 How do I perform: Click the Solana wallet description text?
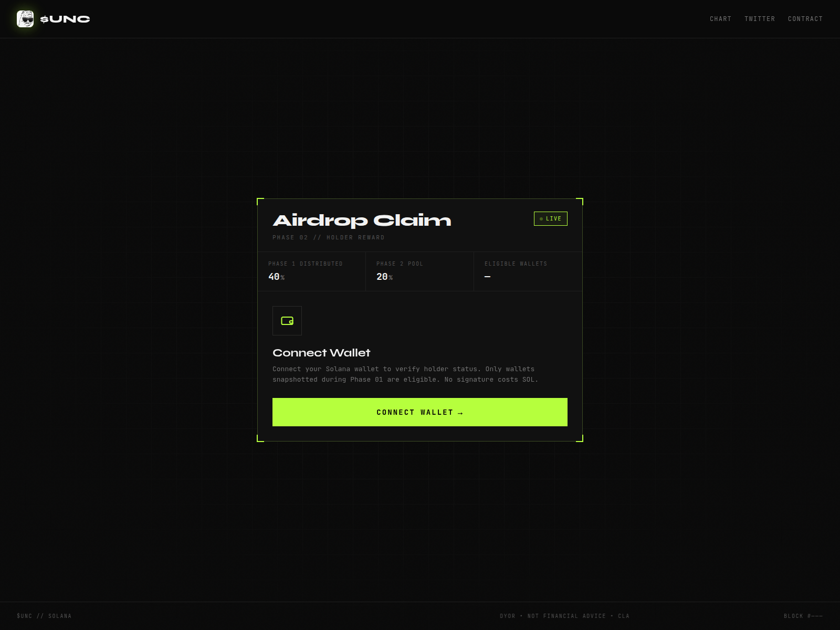(x=405, y=374)
